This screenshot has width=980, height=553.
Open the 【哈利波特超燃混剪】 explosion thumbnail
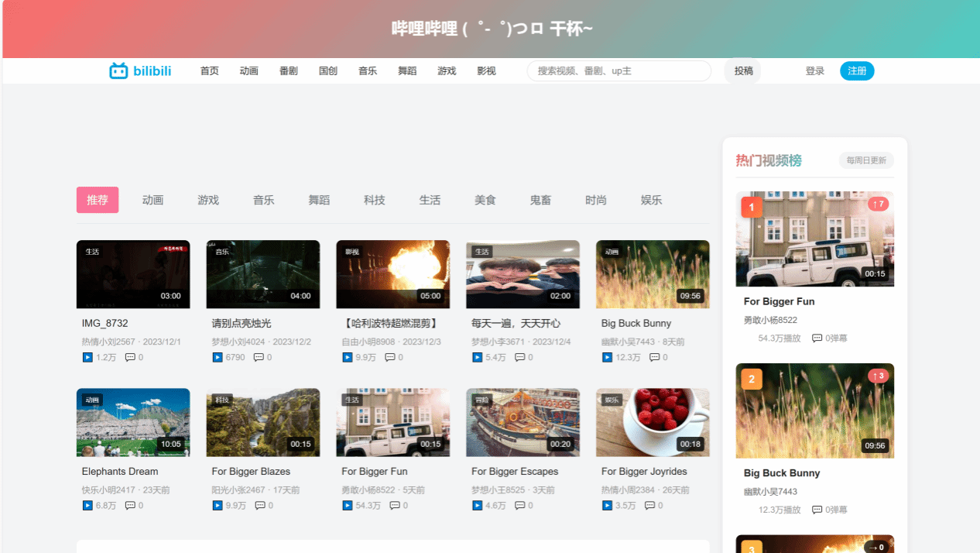[393, 274]
